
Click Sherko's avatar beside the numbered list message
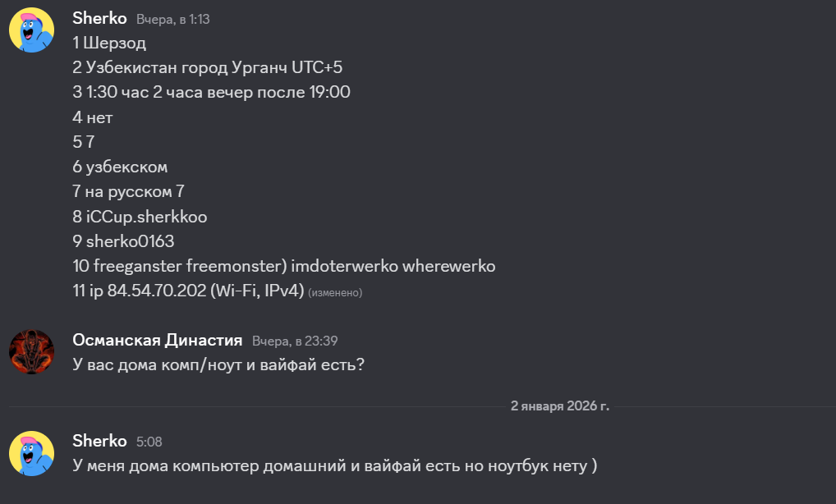(31, 30)
